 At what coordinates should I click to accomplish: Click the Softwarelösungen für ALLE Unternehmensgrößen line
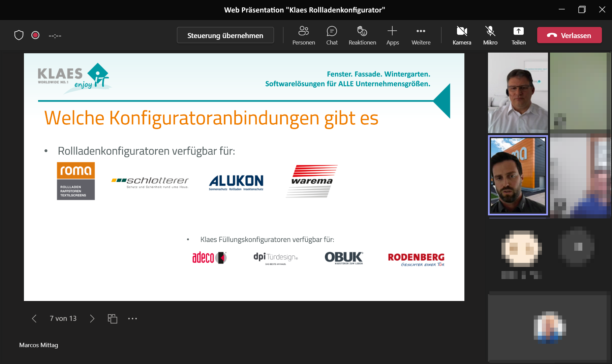coord(348,84)
